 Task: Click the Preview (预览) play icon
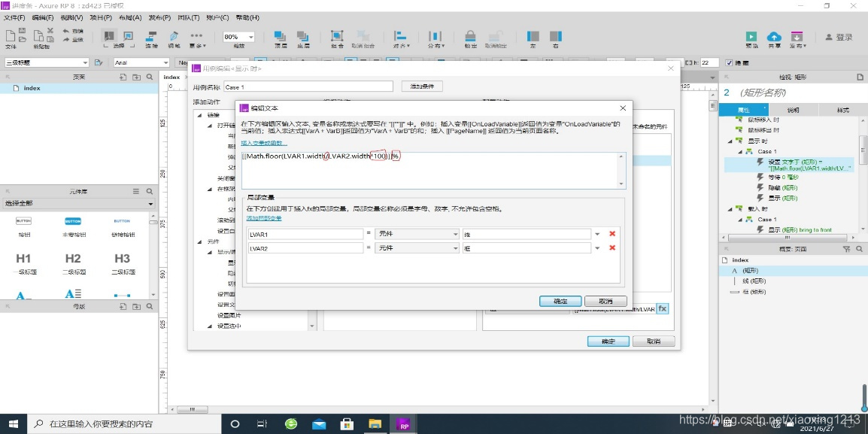pyautogui.click(x=751, y=36)
